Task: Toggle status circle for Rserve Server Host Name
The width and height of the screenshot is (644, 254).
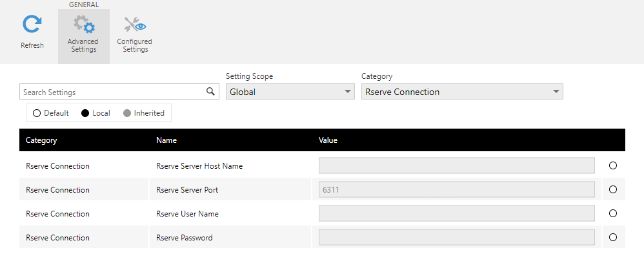Action: point(613,165)
